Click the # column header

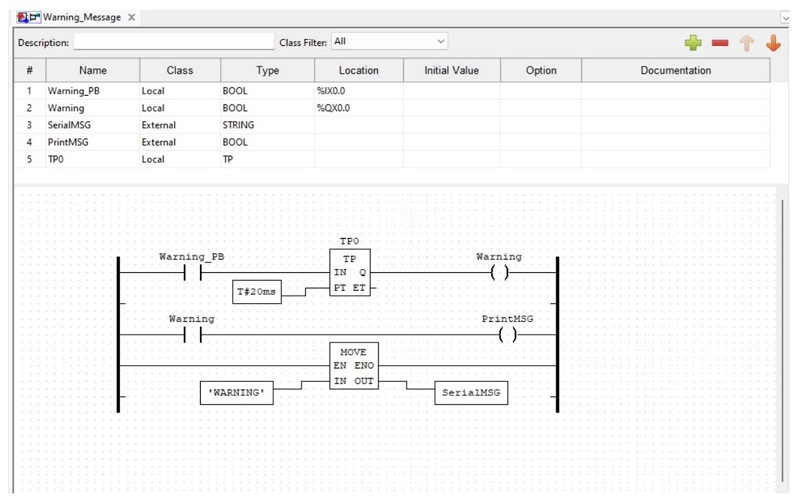30,70
